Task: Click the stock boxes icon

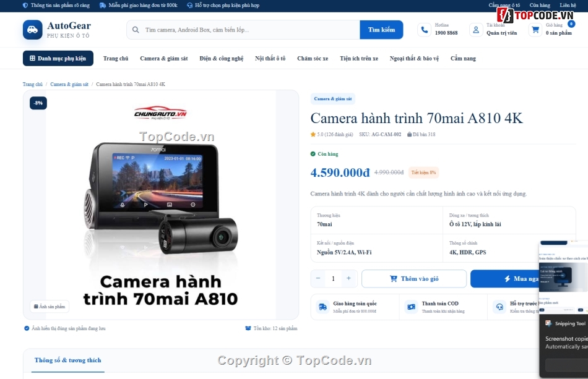Action: click(248, 328)
